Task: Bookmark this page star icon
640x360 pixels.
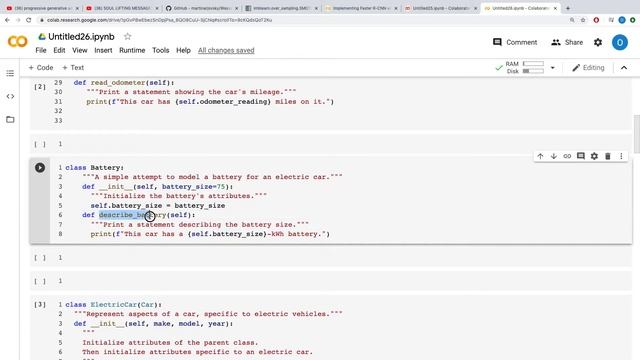Action: (x=583, y=20)
